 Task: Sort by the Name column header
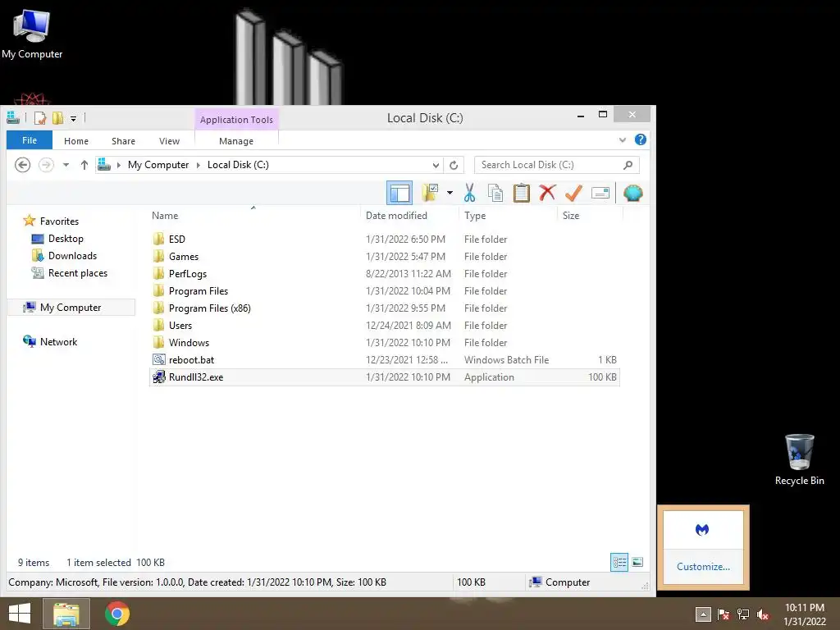coord(164,216)
